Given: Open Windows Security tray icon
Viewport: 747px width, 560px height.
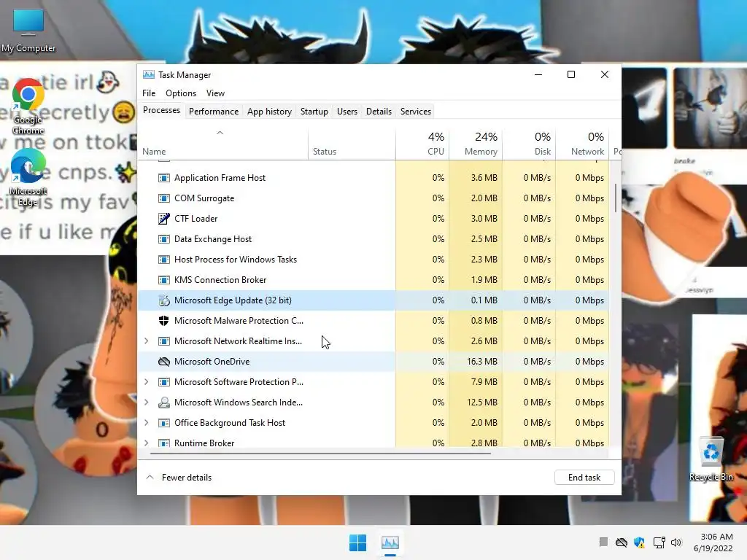Looking at the screenshot, I should 639,542.
